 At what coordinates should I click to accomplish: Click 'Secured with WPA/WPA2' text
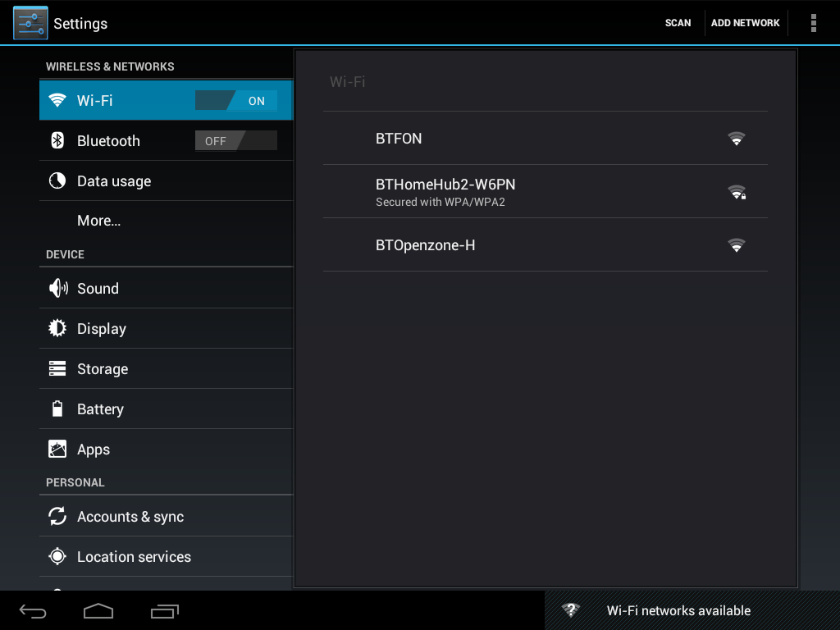coord(441,202)
